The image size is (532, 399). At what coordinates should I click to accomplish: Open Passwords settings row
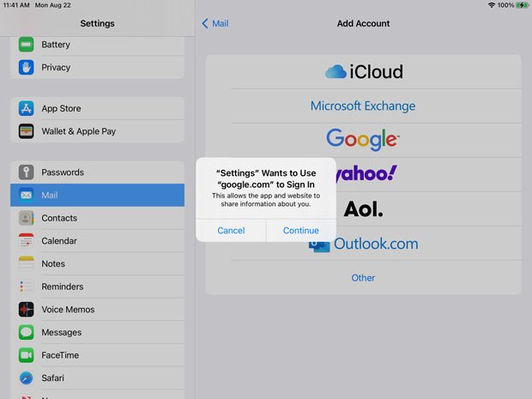tap(97, 172)
